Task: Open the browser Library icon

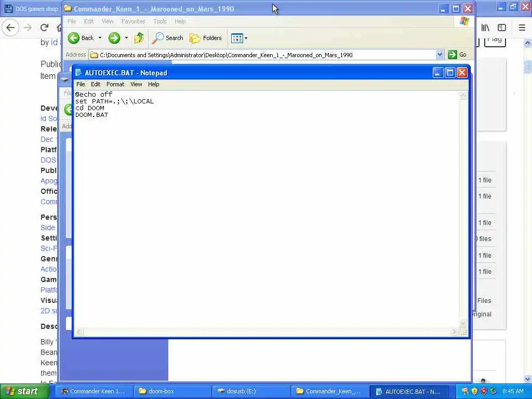Action: pyautogui.click(x=485, y=28)
